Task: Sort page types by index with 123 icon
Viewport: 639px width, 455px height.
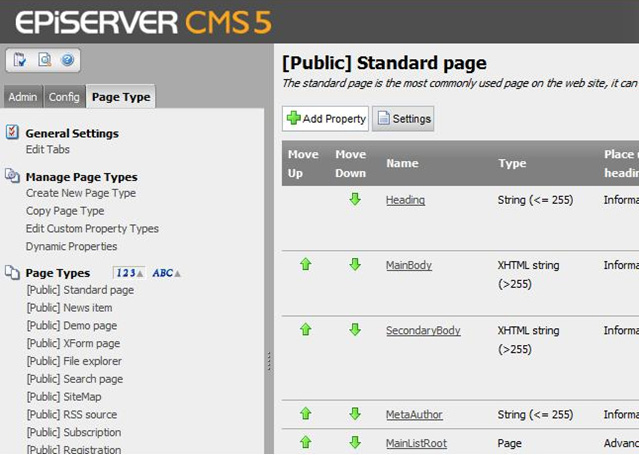Action: pos(129,273)
